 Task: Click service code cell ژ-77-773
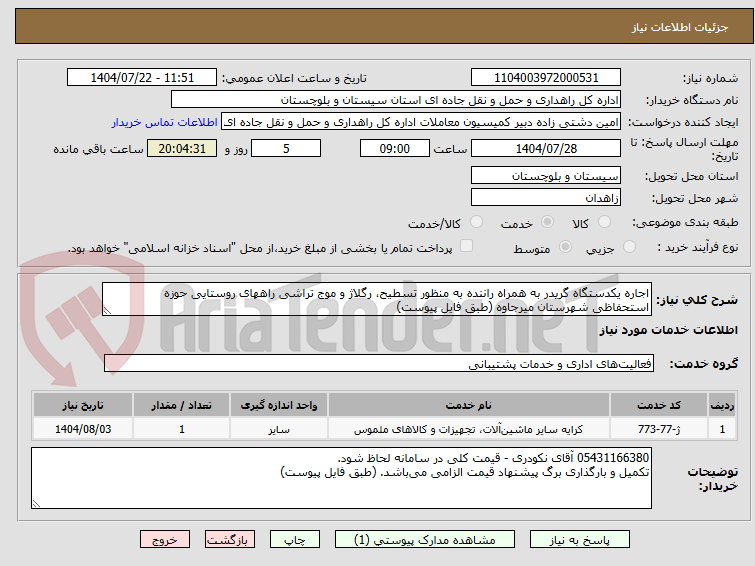[x=659, y=429]
